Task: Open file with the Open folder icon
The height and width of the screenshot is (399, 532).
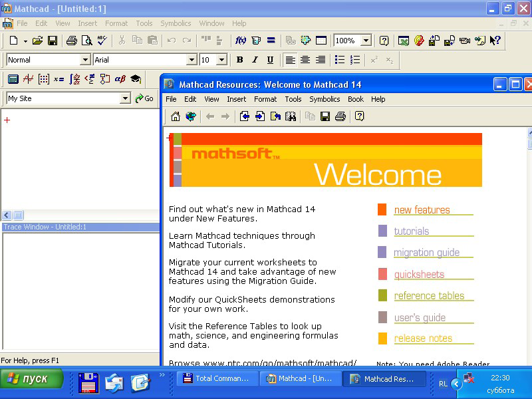Action: tap(37, 41)
